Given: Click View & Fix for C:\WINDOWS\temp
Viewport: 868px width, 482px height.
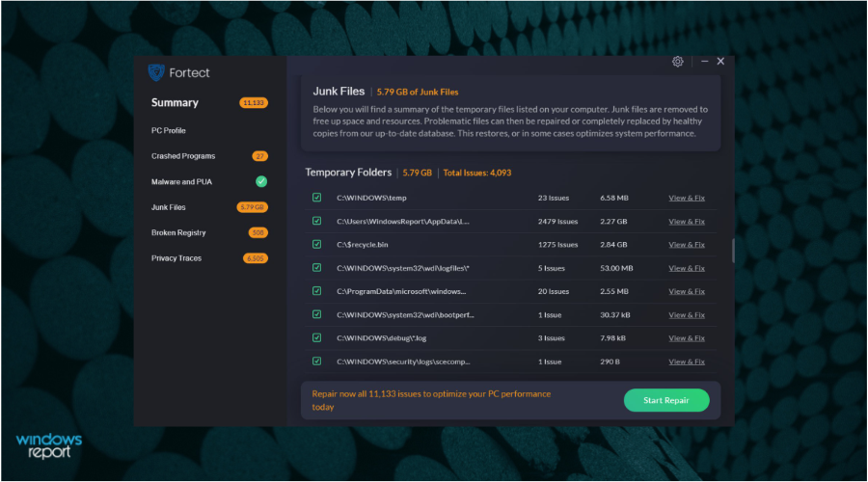Looking at the screenshot, I should pyautogui.click(x=687, y=198).
